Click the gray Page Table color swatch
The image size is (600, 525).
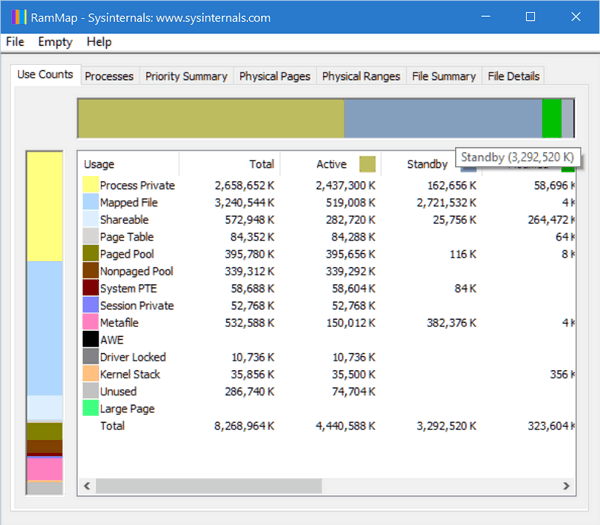91,237
